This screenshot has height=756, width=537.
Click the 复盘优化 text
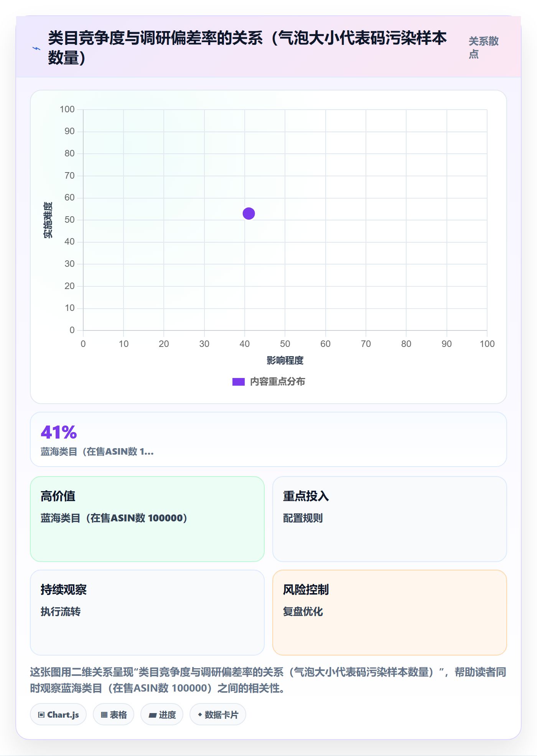(303, 612)
